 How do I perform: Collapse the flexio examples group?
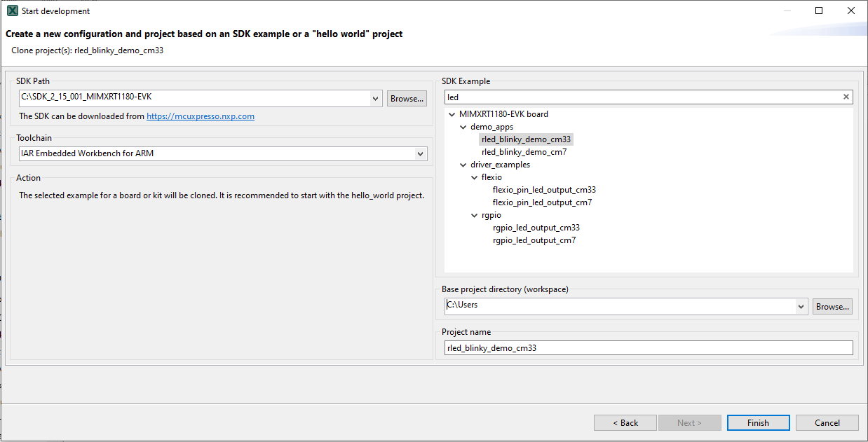pos(475,177)
